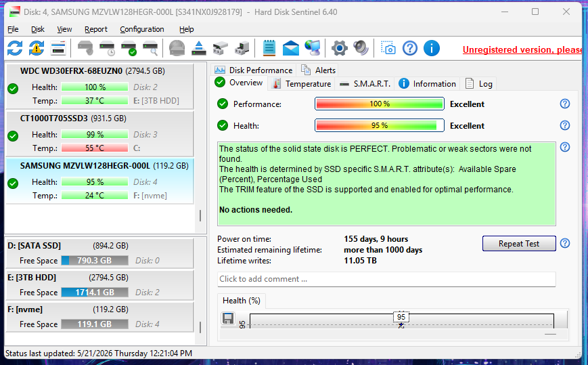588x365 pixels.
Task: Select the CT1000T705SSD3 disk entry
Action: 99,133
